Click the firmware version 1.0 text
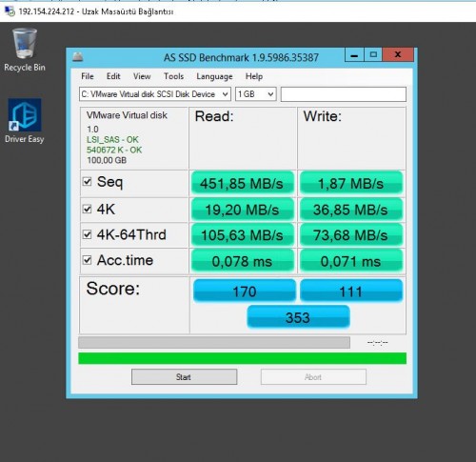The image size is (476, 462). tap(92, 130)
